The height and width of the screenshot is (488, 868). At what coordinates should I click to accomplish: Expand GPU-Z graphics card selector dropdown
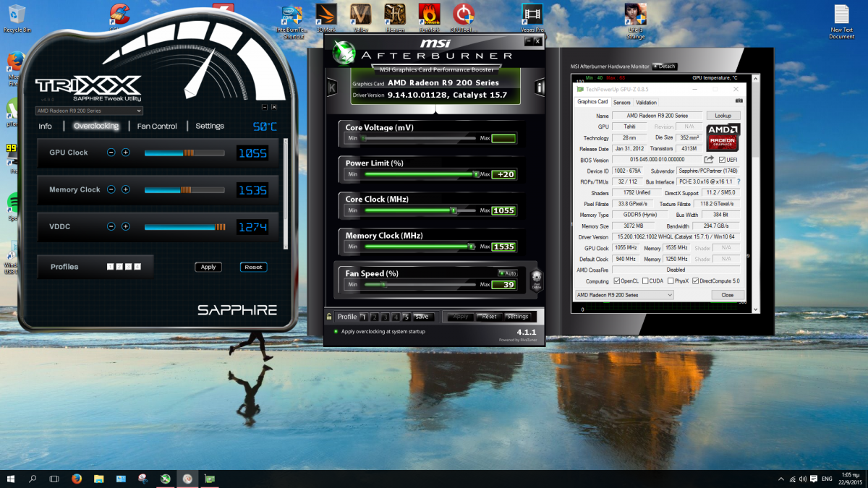click(x=624, y=295)
